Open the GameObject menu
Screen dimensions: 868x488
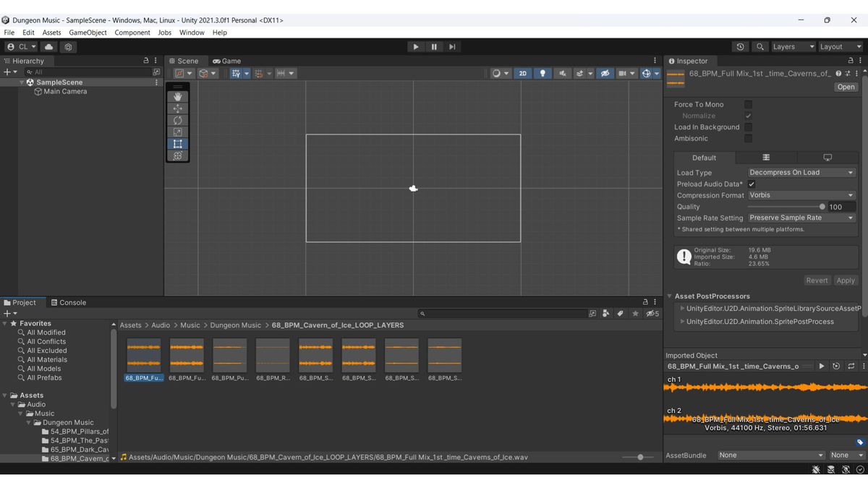pyautogui.click(x=88, y=33)
